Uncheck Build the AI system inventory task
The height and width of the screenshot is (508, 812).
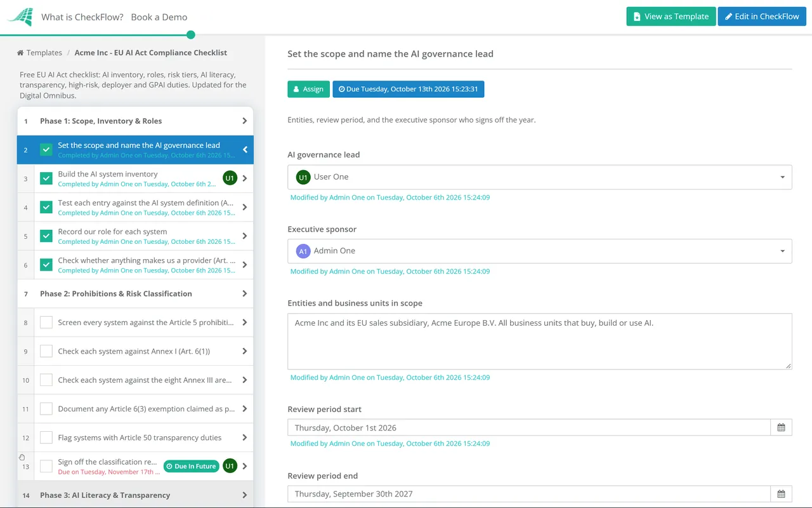point(46,178)
